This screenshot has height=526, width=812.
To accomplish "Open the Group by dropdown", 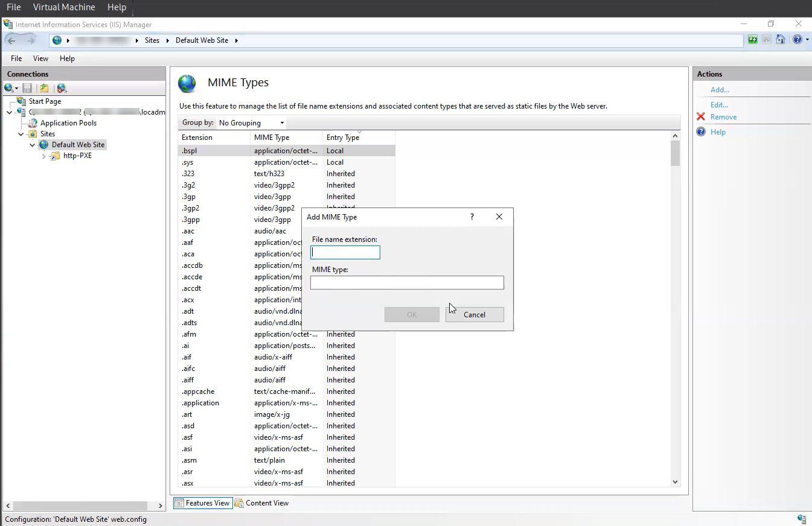I will click(x=252, y=123).
